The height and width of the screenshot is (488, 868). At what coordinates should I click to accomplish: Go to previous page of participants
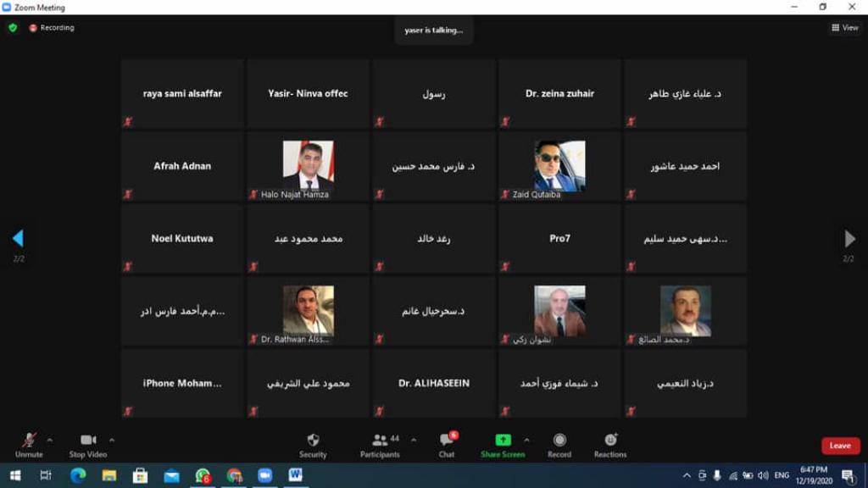18,238
